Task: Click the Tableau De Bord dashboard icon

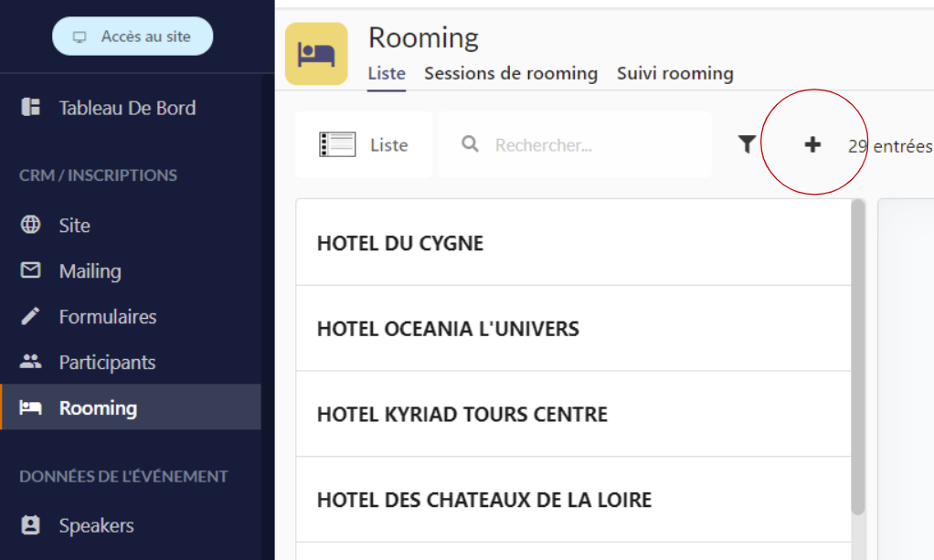Action: pyautogui.click(x=31, y=107)
